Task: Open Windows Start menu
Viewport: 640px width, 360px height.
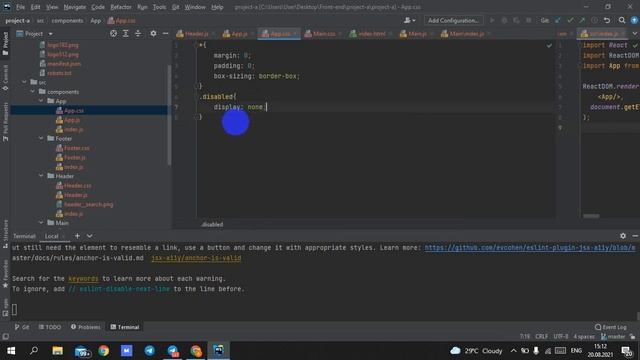Action: coord(11,351)
